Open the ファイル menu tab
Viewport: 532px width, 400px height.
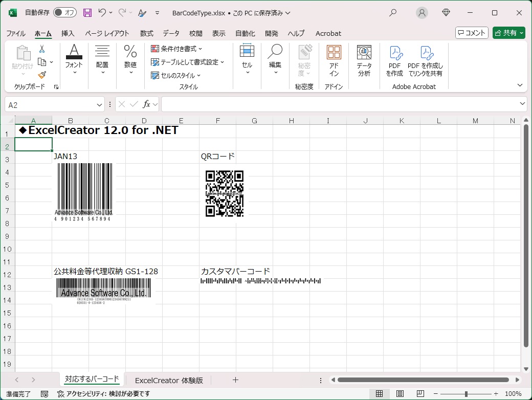coord(16,33)
